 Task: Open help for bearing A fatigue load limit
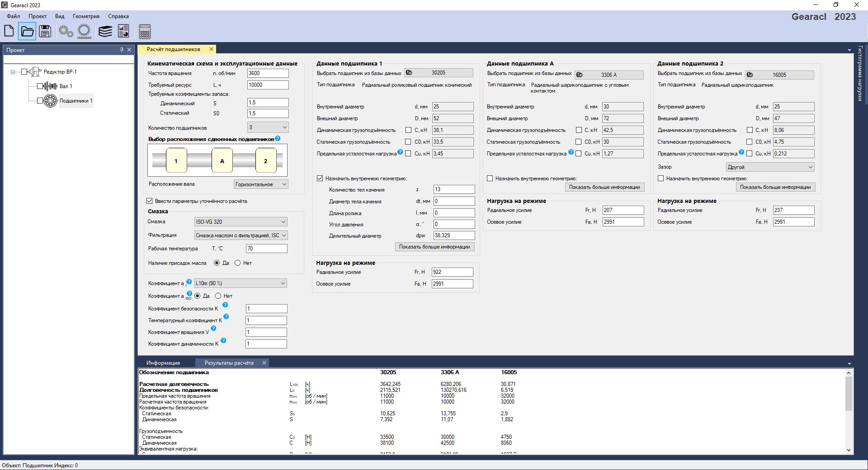click(571, 152)
